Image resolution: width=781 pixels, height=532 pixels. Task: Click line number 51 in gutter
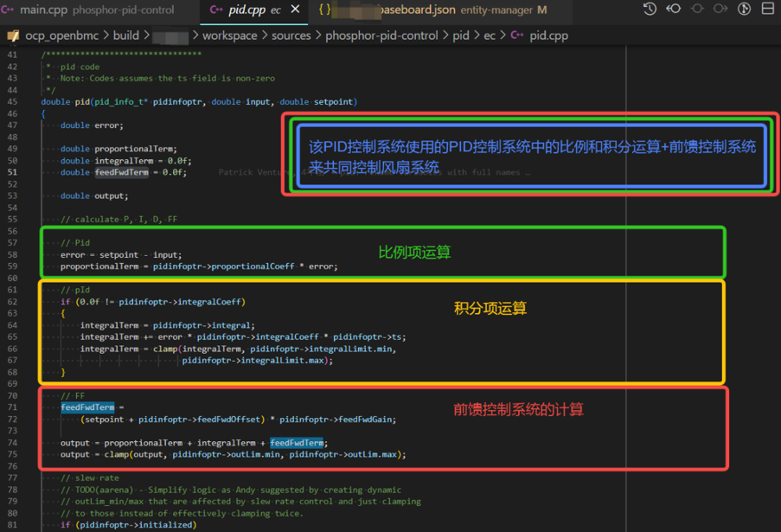12,172
